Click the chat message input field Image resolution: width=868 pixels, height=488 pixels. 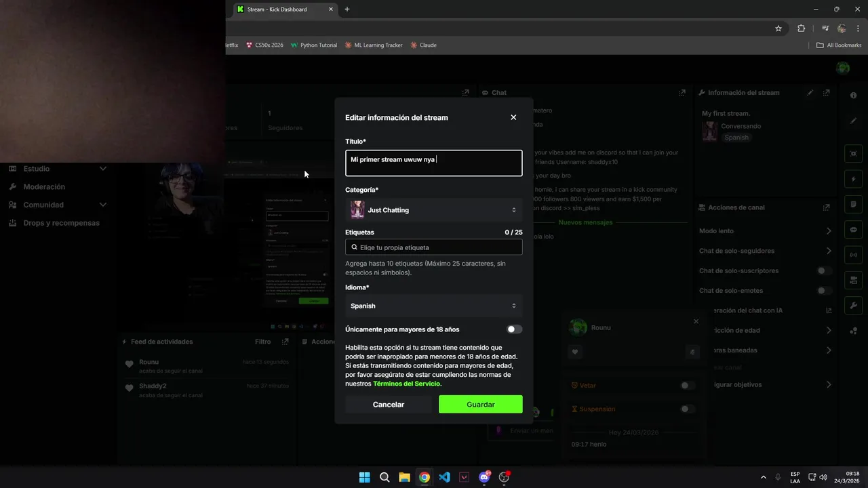(x=522, y=430)
